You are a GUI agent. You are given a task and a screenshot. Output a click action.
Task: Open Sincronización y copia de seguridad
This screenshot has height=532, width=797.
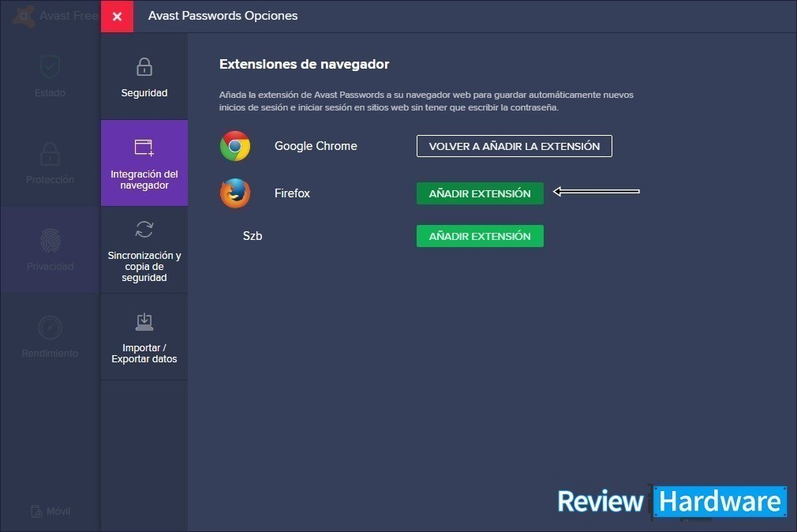144,267
